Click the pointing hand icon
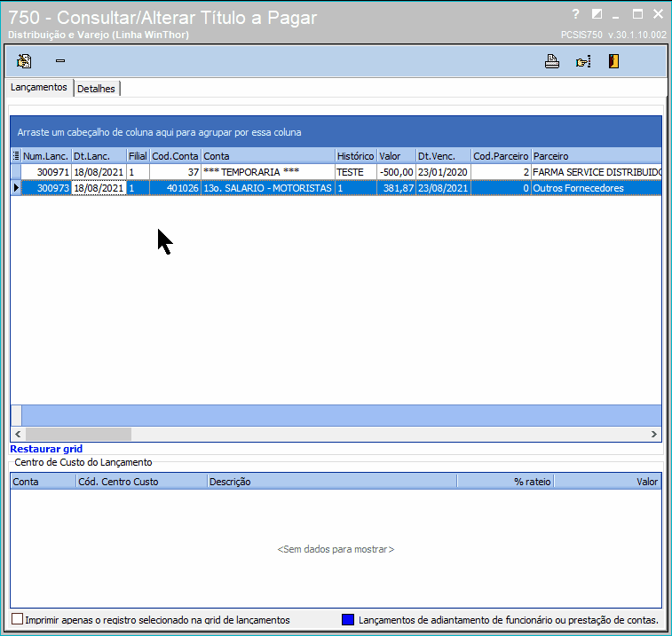672x636 pixels. click(583, 62)
